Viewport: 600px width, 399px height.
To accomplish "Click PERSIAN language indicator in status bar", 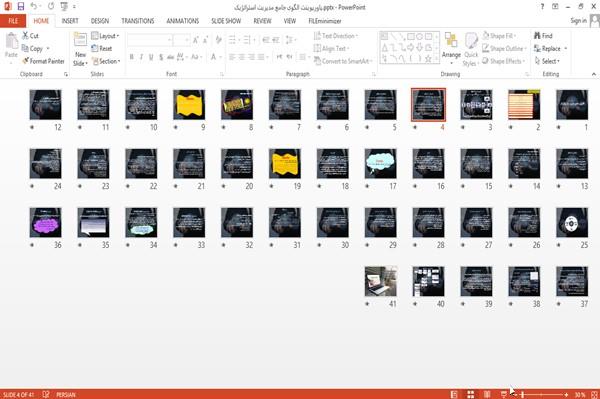I will tap(66, 394).
